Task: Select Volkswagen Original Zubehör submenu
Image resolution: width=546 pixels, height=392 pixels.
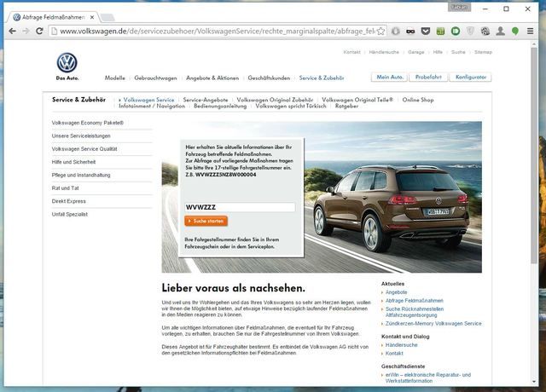Action: (x=275, y=100)
